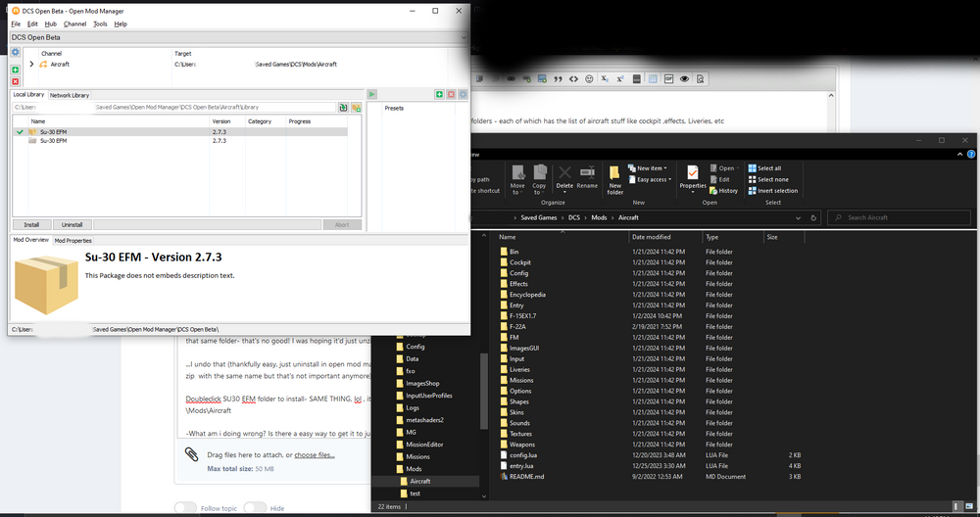Apply superscript formatting in forum editor
Screen dimensions: 980x517
point(620,79)
